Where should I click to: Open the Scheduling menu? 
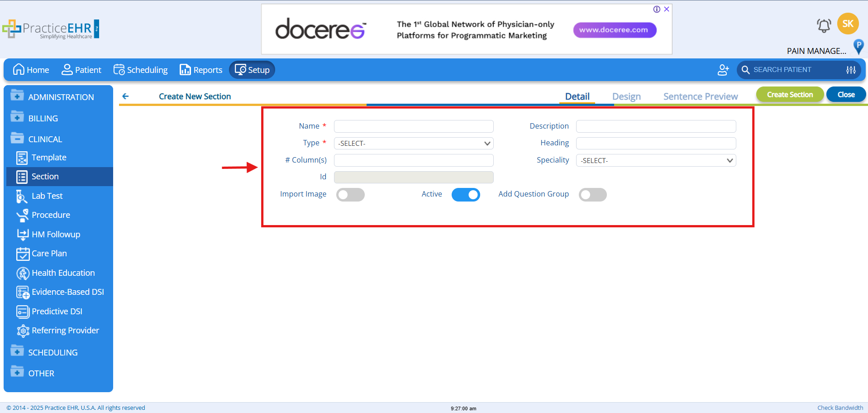tap(140, 70)
